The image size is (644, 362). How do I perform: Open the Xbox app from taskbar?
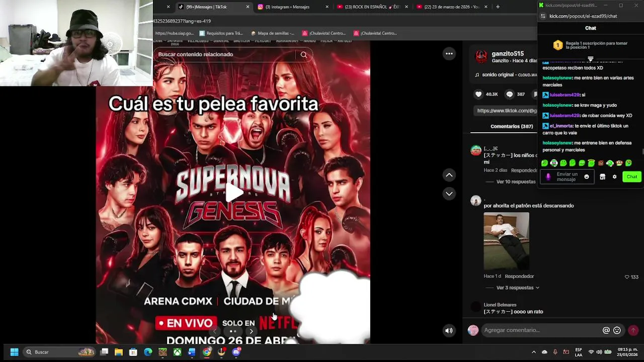pyautogui.click(x=177, y=352)
